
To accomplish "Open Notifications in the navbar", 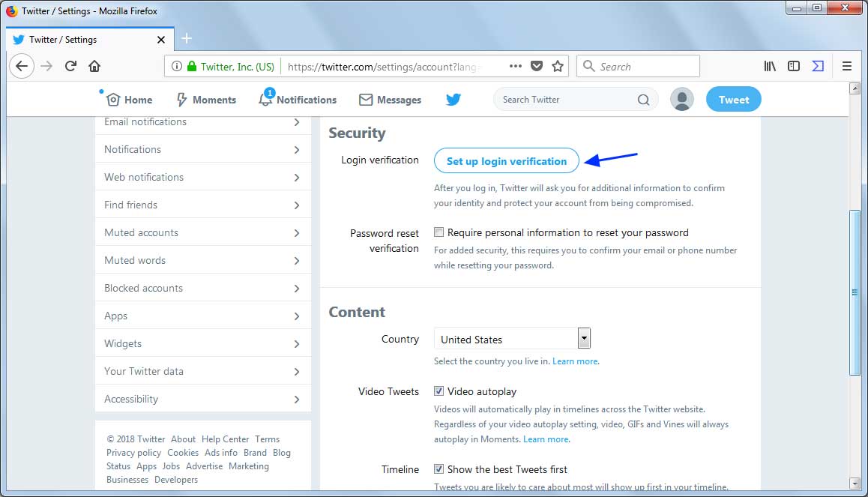I will coord(298,99).
